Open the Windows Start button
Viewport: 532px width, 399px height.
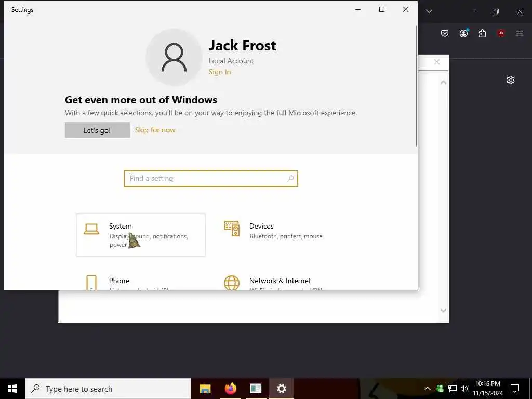12,389
